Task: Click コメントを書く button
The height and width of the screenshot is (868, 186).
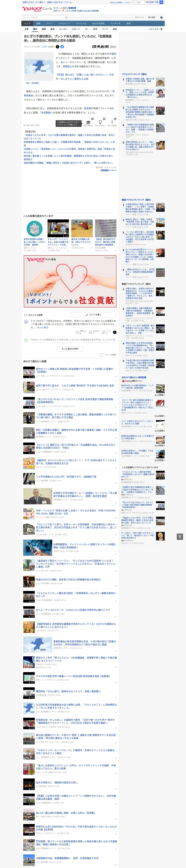Action: (x=93, y=315)
